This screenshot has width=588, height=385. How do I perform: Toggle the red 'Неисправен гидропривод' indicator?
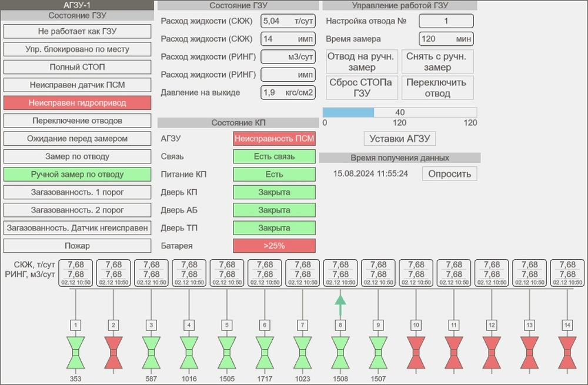pos(77,103)
